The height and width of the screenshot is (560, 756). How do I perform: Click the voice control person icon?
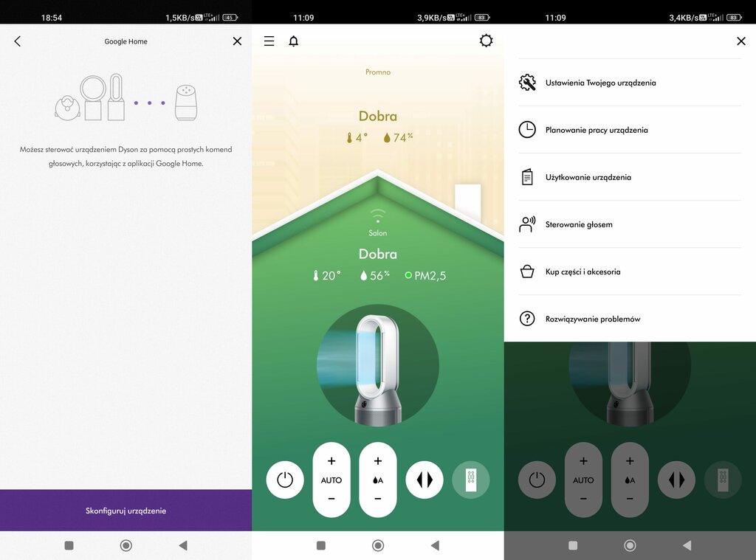coord(527,224)
